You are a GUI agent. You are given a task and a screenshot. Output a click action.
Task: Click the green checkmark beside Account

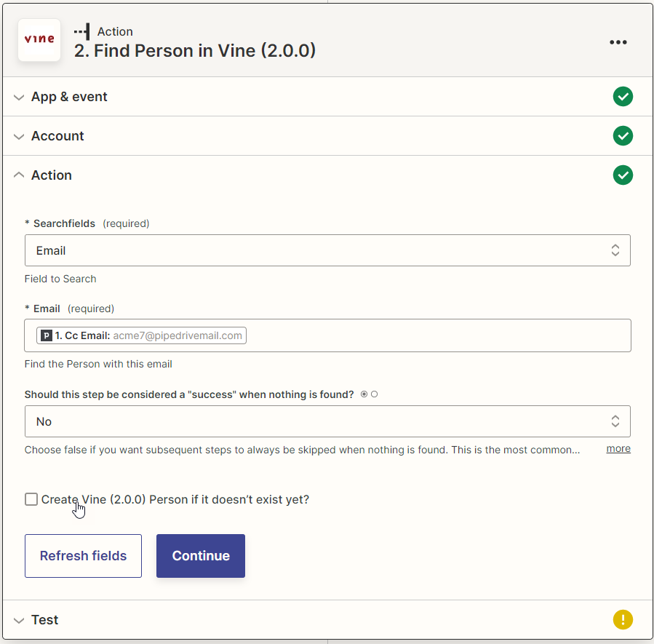pyautogui.click(x=623, y=136)
